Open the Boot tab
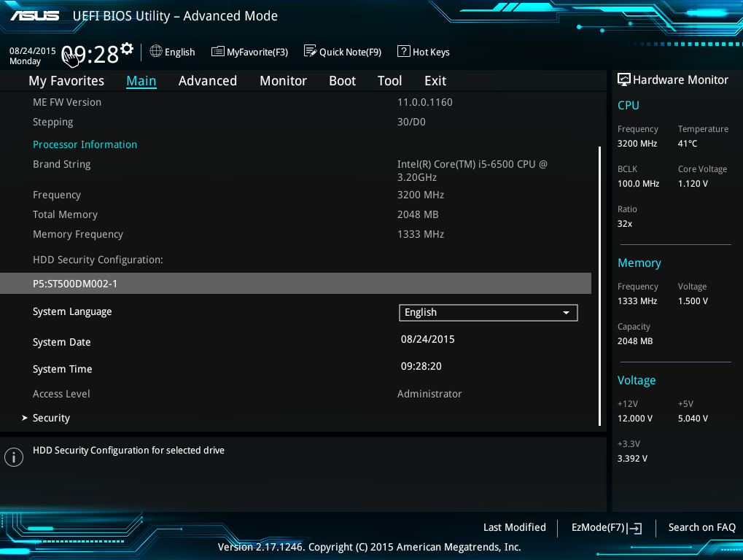 342,81
